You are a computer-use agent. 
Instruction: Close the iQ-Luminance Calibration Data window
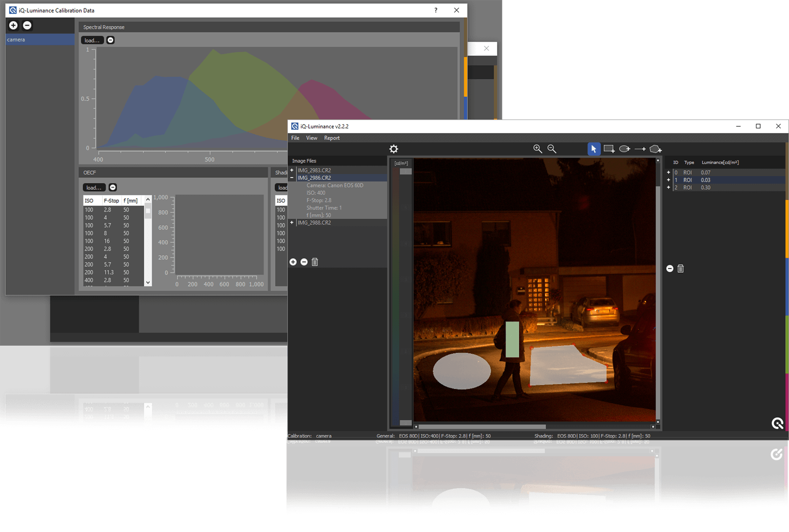point(456,10)
